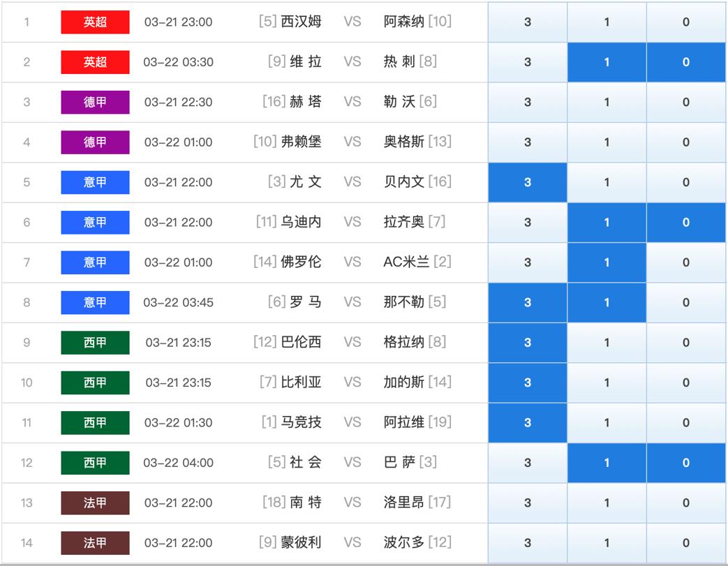Deselect 1 for 社会 vs 巴萨 match
The height and width of the screenshot is (566, 728).
click(x=607, y=463)
